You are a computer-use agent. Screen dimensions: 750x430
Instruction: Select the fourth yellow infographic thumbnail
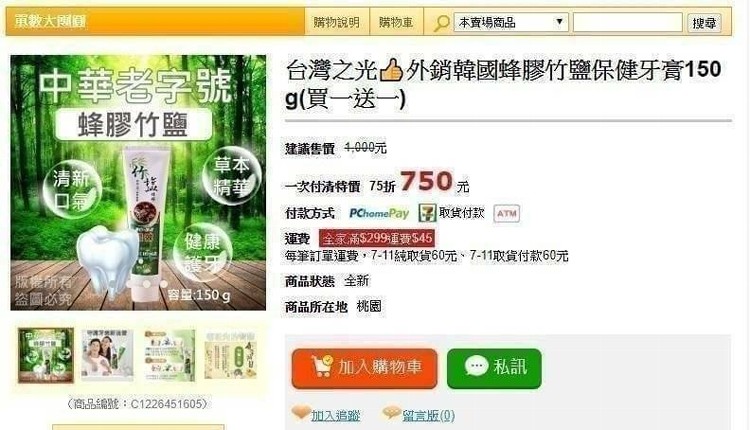pos(231,355)
